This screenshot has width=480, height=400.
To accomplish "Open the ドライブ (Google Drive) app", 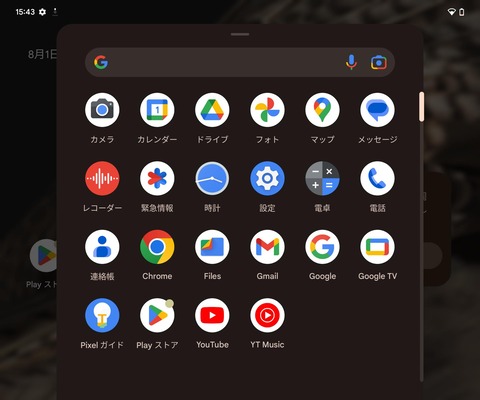I will tap(212, 110).
